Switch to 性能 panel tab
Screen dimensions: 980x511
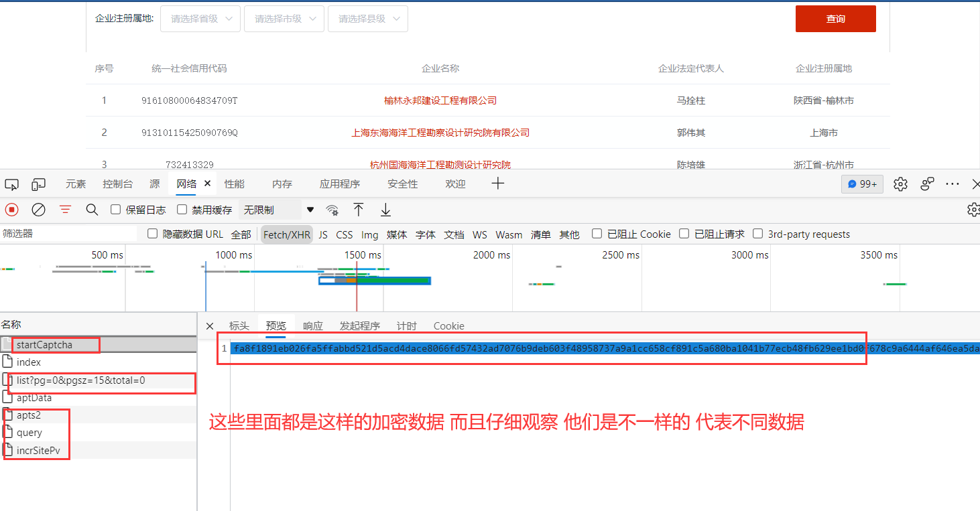point(235,184)
